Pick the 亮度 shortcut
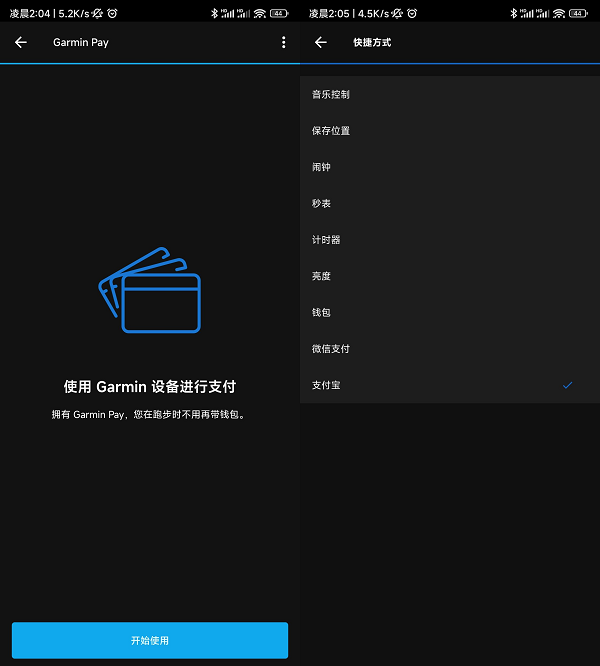The height and width of the screenshot is (666, 600). click(x=450, y=276)
